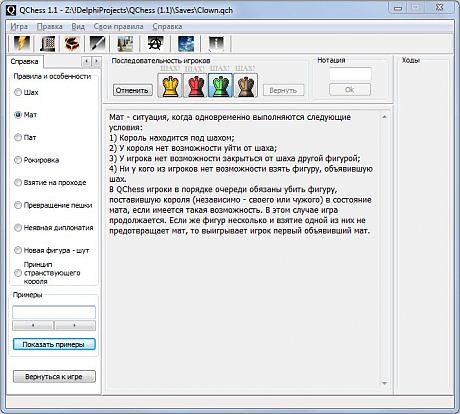Viewport: 460px width, 414px height.
Task: Go to next example with right arrow
Action: [x=75, y=325]
